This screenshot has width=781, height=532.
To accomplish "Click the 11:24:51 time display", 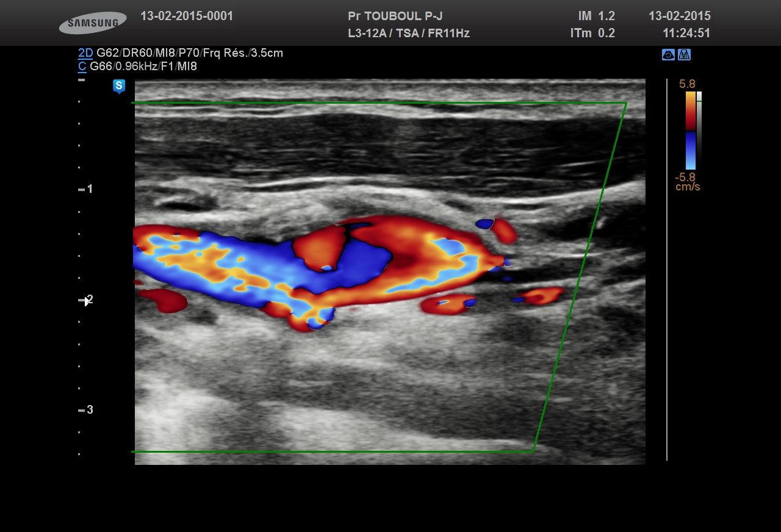I will coord(686,33).
